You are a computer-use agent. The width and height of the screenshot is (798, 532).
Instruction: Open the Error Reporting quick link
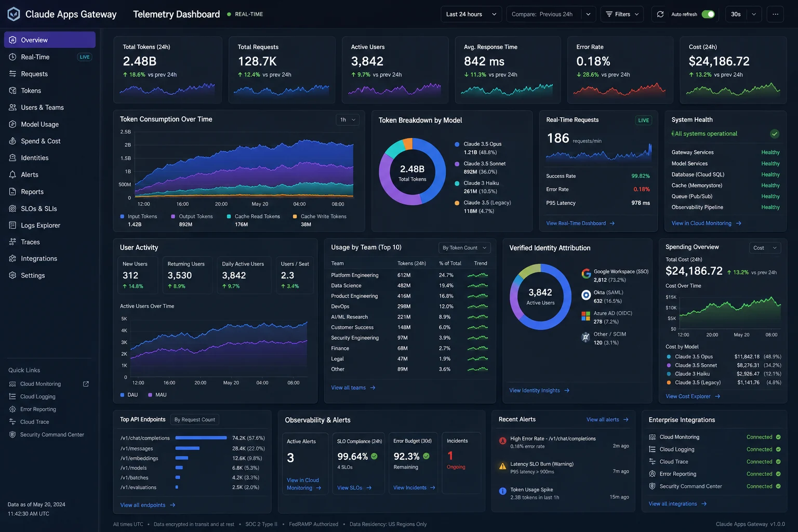pyautogui.click(x=38, y=409)
